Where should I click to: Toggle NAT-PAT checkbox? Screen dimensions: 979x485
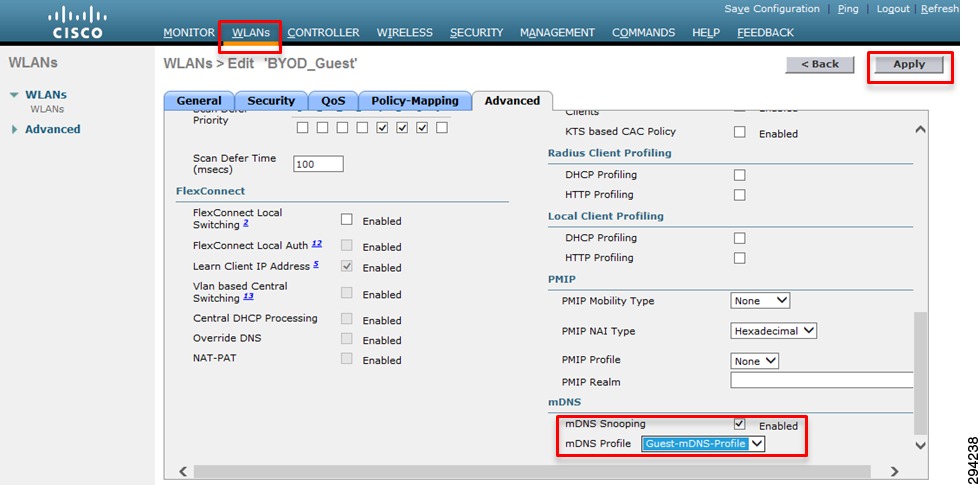coord(347,359)
